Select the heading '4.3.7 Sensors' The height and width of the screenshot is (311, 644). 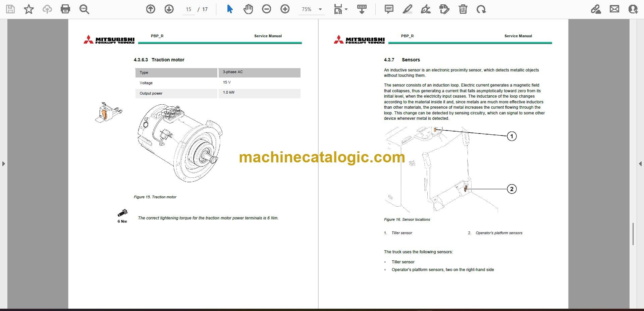(x=402, y=60)
